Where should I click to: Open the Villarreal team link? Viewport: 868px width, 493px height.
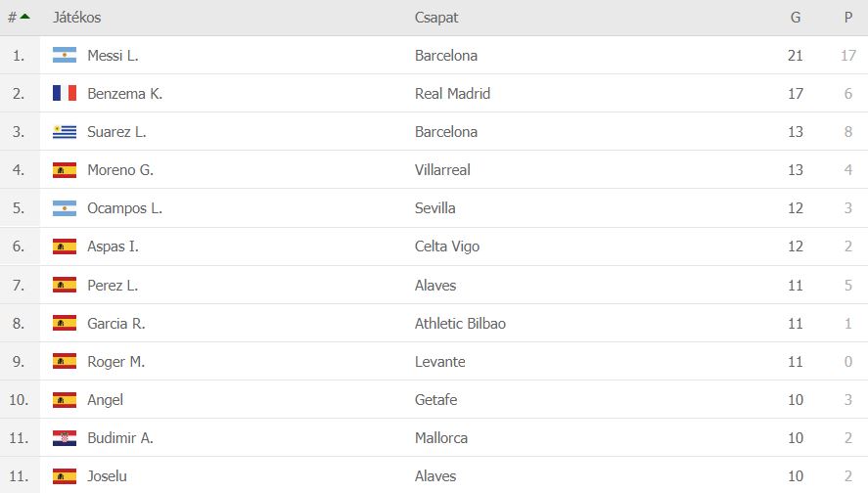click(442, 170)
